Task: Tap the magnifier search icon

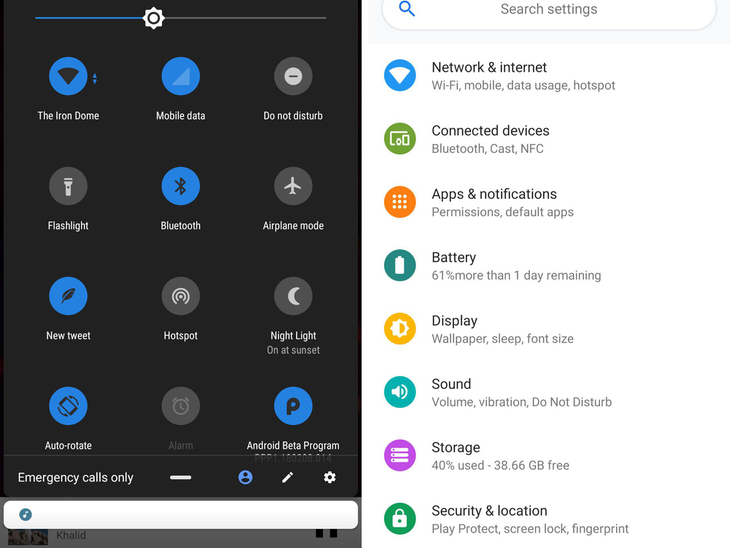Action: pos(407,9)
